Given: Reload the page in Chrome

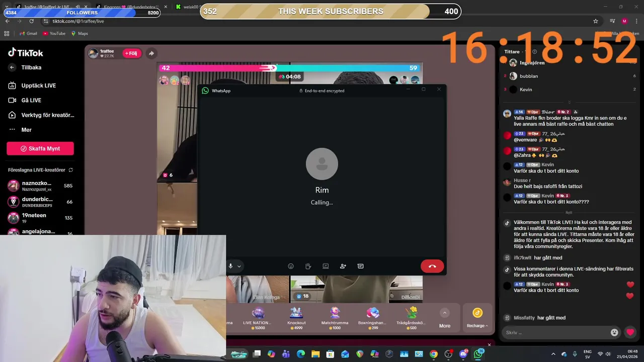Looking at the screenshot, I should 31,21.
